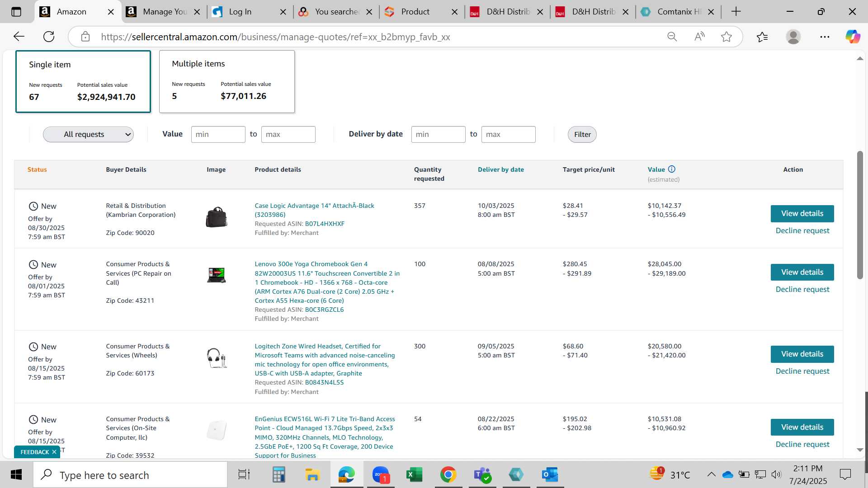Screen dimensions: 868x488
Task: Click the Case Logic bag thumbnail
Action: pos(216,217)
